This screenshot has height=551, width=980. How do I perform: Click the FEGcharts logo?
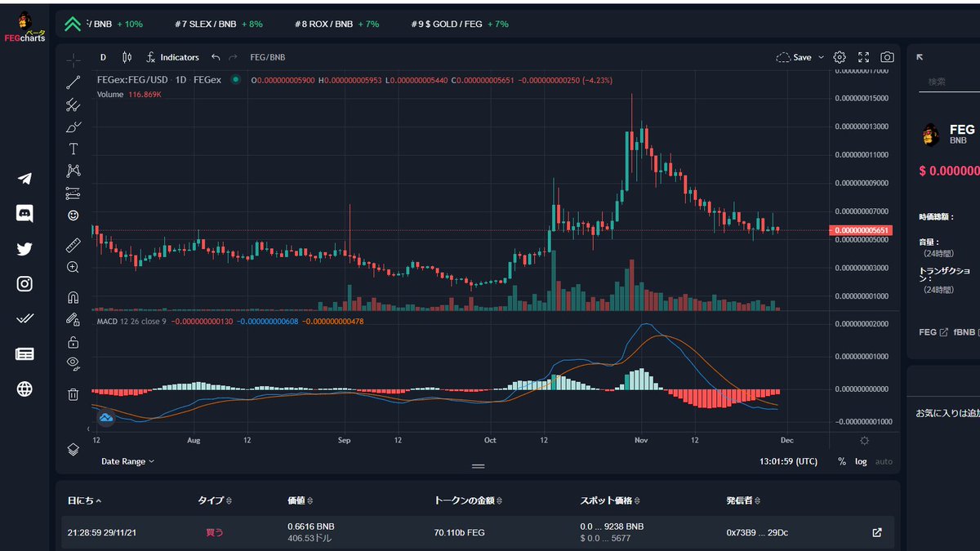click(24, 25)
